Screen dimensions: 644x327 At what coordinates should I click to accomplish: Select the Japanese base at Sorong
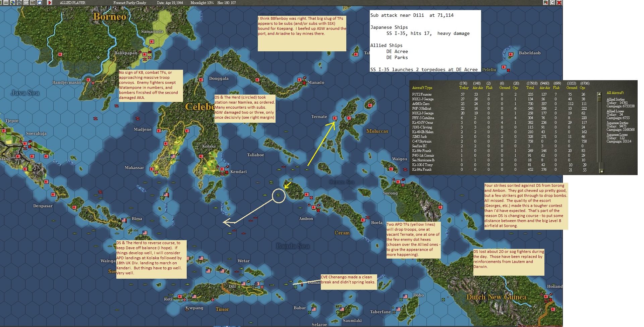tap(398, 182)
